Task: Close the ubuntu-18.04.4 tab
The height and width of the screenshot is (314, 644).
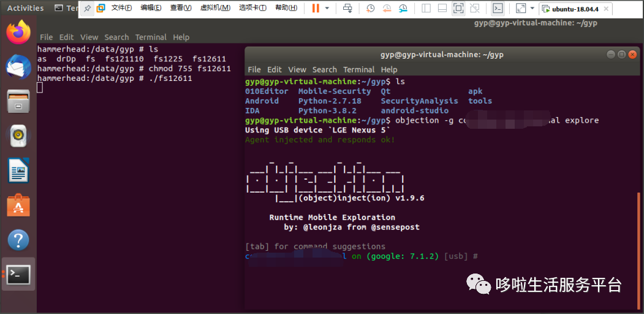Action: [605, 9]
